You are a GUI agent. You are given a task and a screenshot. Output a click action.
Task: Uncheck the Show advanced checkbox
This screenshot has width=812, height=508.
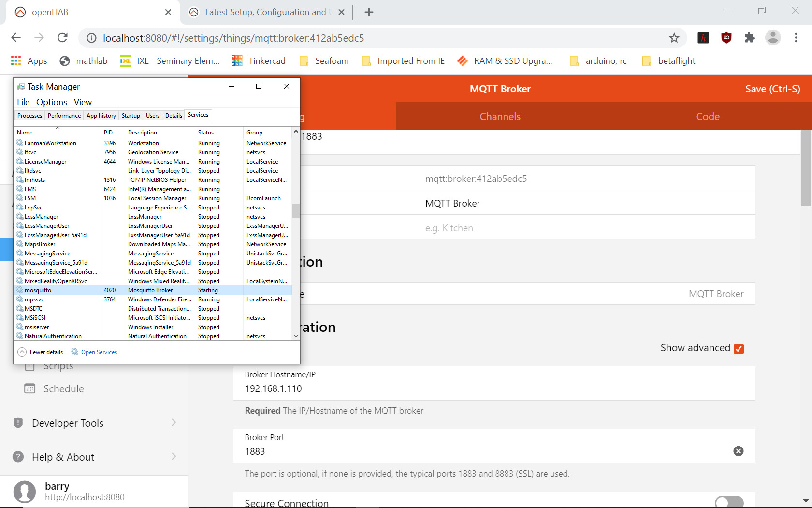[738, 349]
